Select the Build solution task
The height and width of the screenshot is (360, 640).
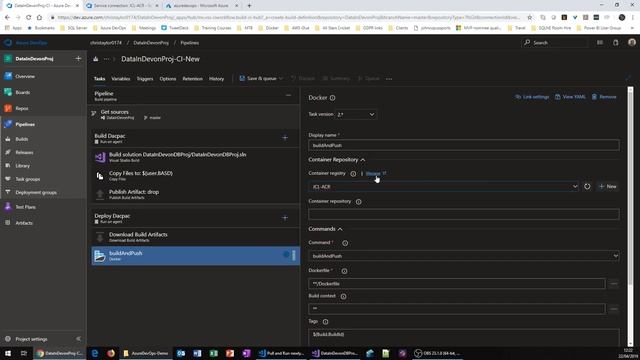pyautogui.click(x=196, y=157)
